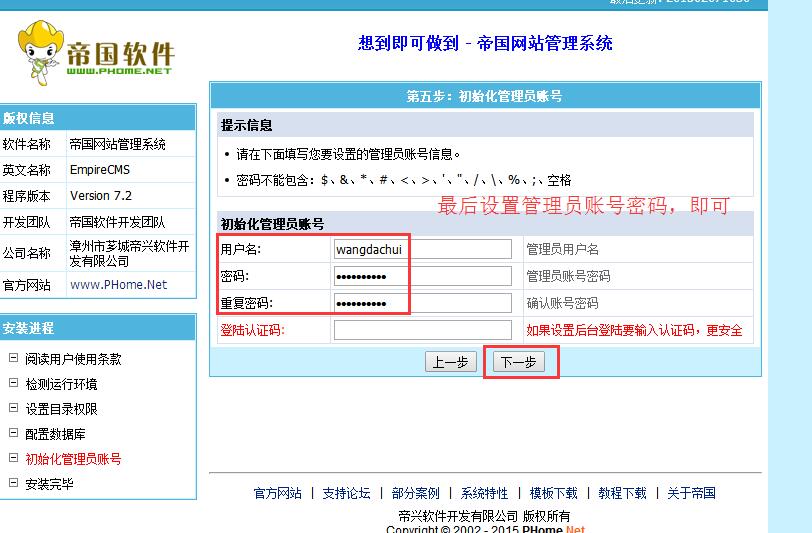Open the 部分案例 footer link
Screen dimensions: 812x533
click(415, 493)
